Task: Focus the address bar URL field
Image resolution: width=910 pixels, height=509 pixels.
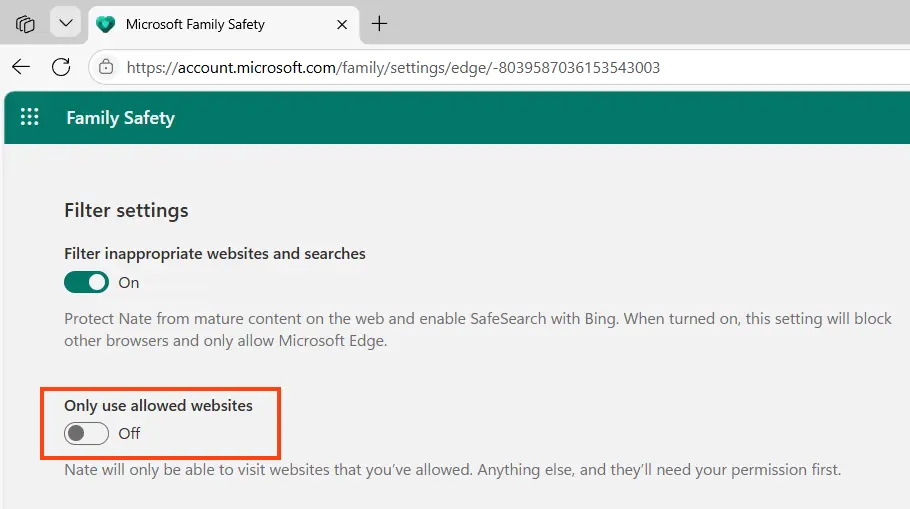Action: [400, 68]
